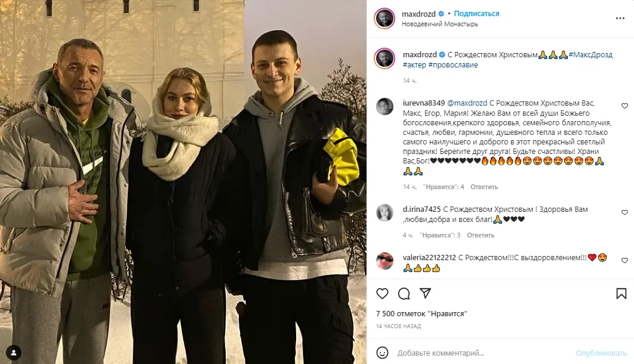Open #православие hashtag link
The image size is (634, 364).
(453, 65)
